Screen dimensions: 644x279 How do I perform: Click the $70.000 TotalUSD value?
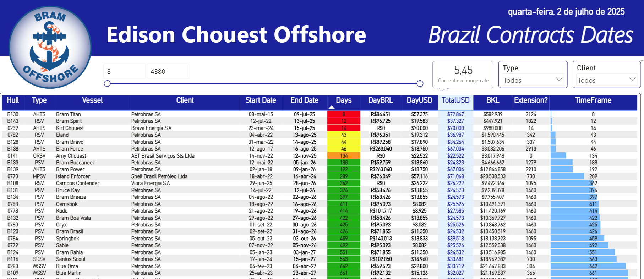pos(455,128)
